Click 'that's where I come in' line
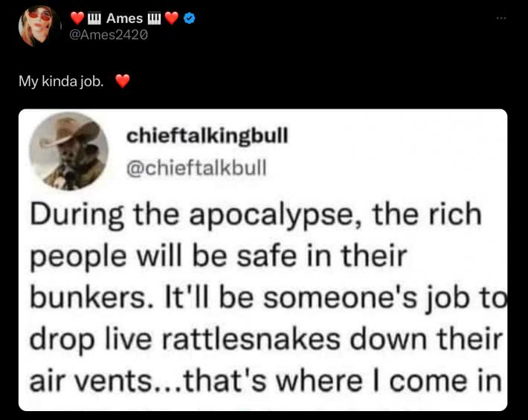The width and height of the screenshot is (528, 420). click(x=266, y=381)
